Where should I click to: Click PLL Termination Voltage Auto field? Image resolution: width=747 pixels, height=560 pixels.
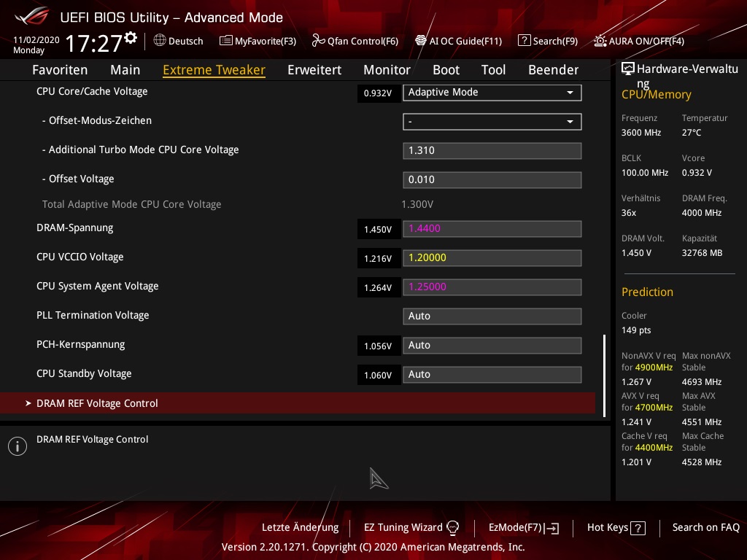[x=492, y=316]
